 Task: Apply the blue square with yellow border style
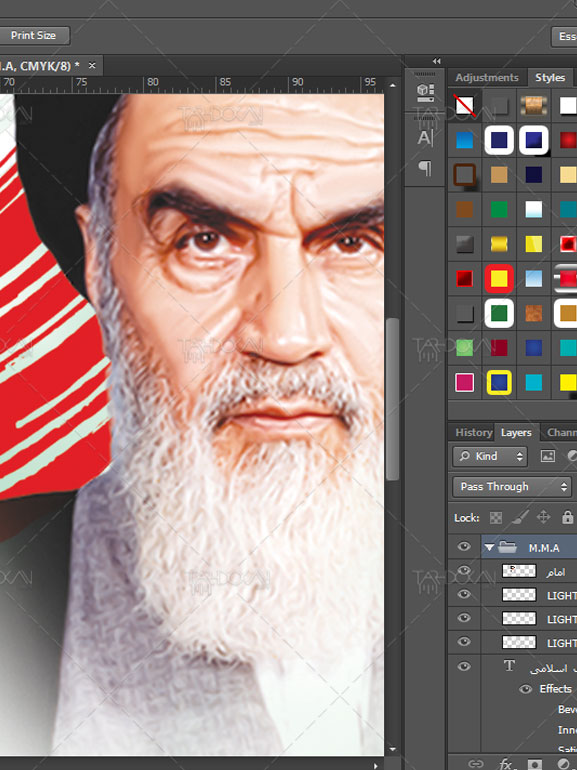499,383
